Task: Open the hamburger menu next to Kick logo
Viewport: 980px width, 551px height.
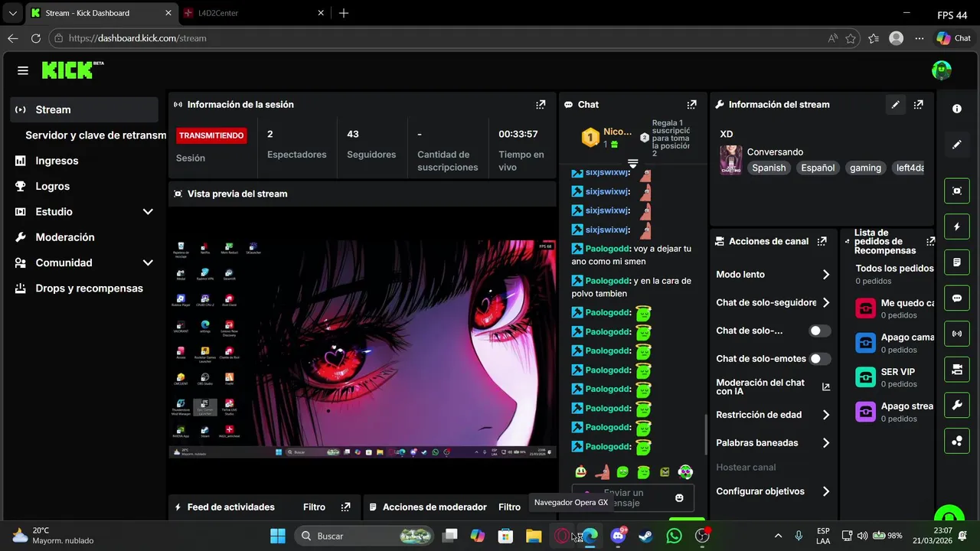Action: coord(23,70)
